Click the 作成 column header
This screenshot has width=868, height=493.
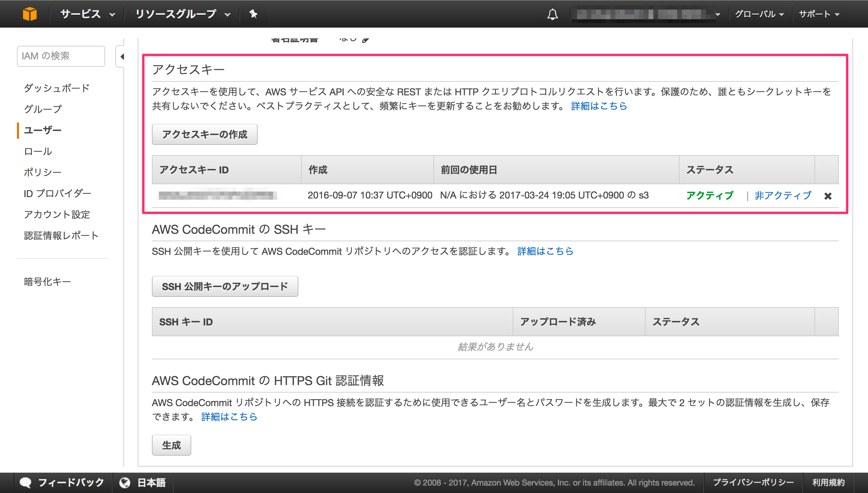pos(367,170)
